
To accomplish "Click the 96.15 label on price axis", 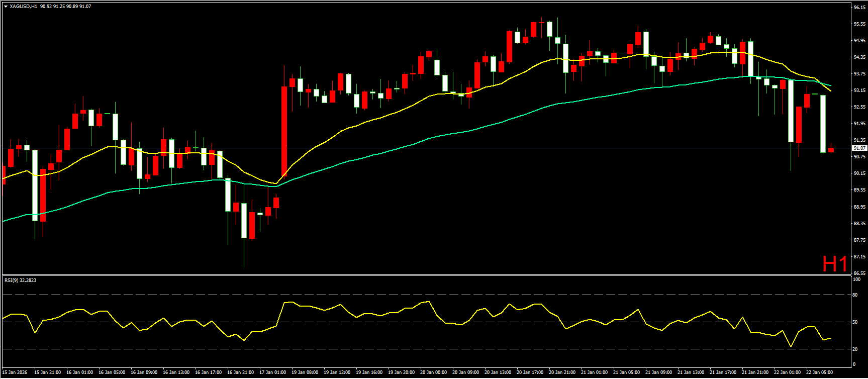I will pyautogui.click(x=859, y=8).
